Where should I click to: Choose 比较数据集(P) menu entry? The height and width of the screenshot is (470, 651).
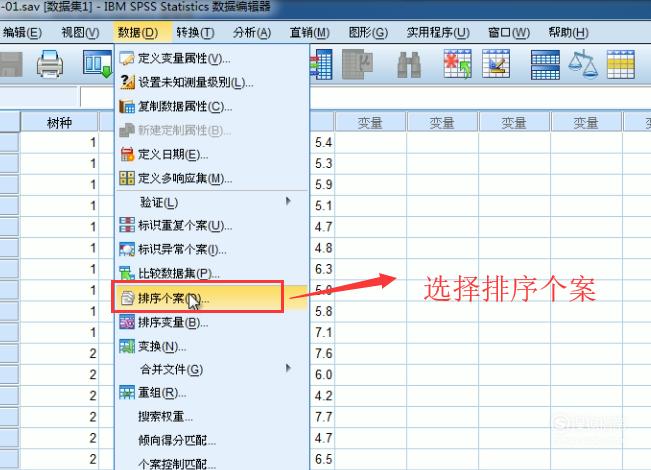[x=212, y=274]
